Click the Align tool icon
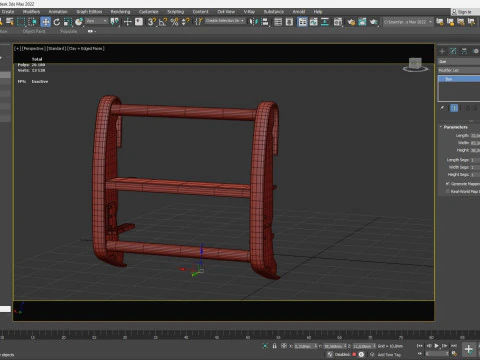 coord(265,22)
